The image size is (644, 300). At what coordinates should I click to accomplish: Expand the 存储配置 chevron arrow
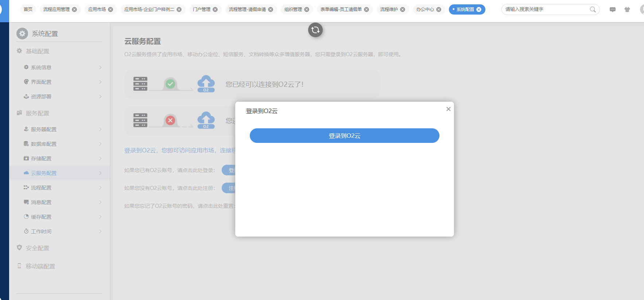click(x=100, y=159)
